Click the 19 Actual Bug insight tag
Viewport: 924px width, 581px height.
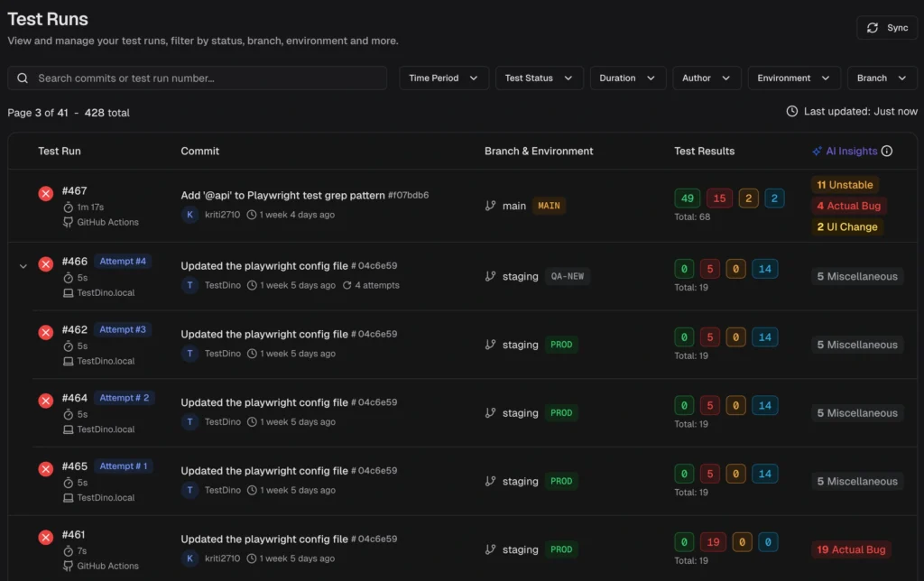point(851,549)
